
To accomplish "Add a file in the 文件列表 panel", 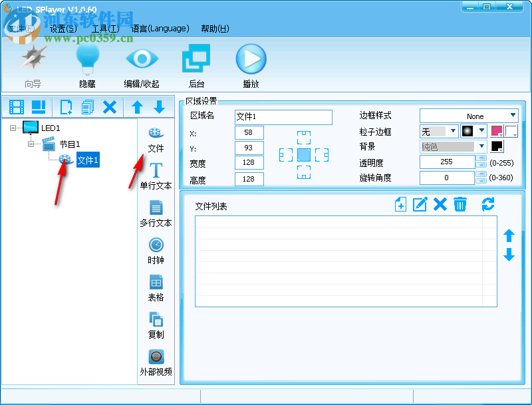I will [x=400, y=205].
